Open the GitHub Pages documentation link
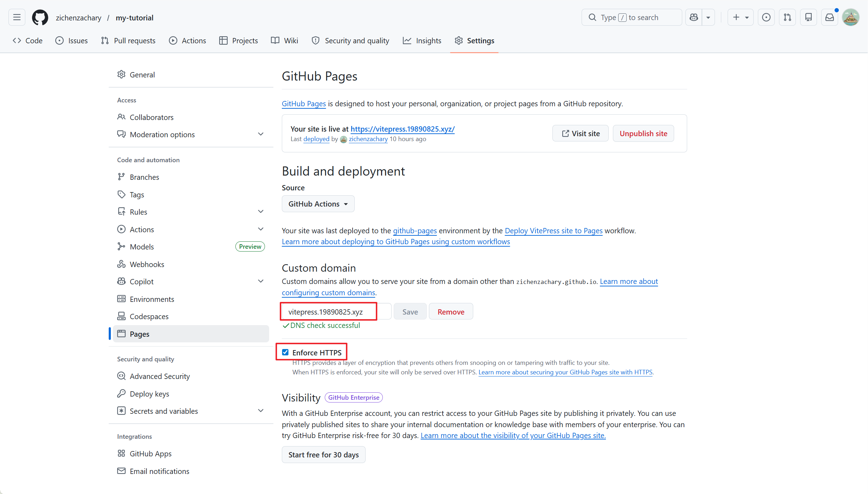The image size is (868, 494). (304, 103)
